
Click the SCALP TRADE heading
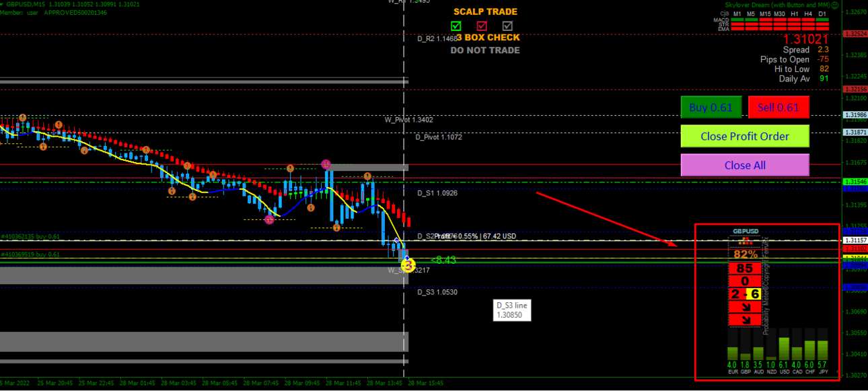tap(485, 12)
